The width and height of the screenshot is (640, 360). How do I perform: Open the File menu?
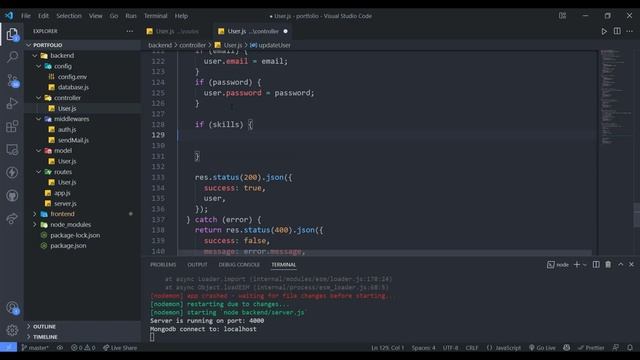(x=26, y=16)
